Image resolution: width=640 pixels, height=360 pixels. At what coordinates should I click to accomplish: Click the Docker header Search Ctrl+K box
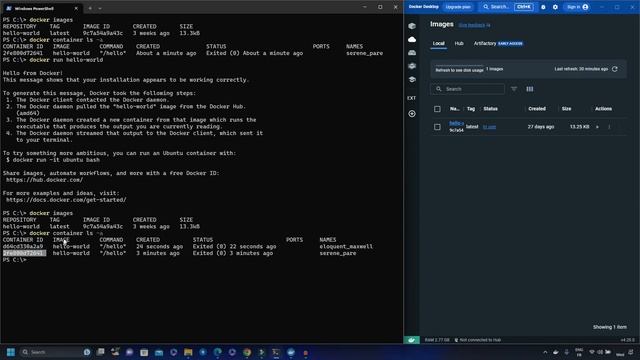pyautogui.click(x=507, y=7)
